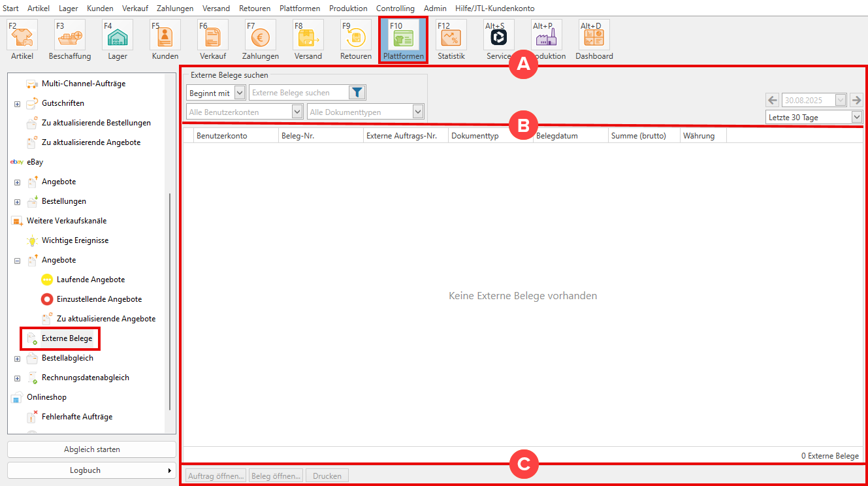Open the Artikel module in toolbar

[x=22, y=39]
